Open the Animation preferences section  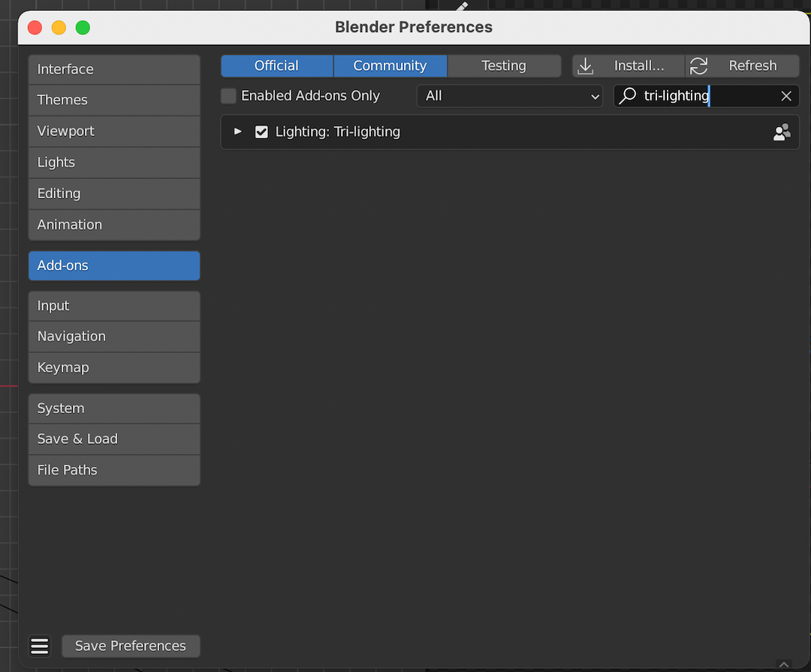tap(114, 225)
